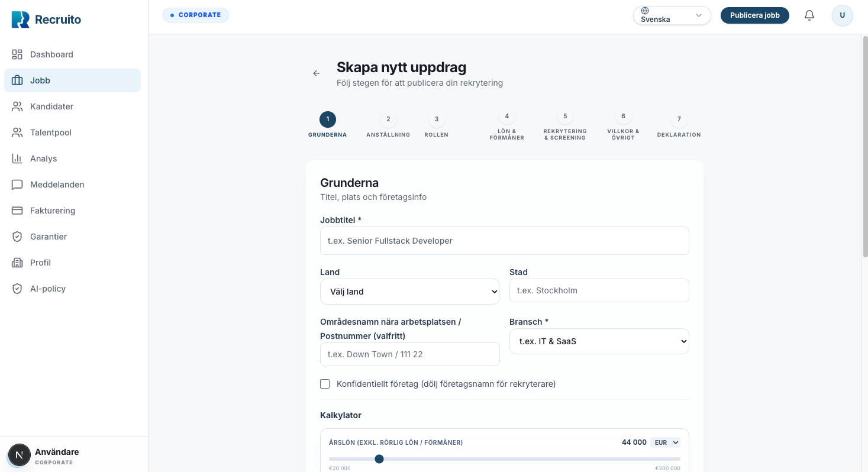Click the Områdesnamn / Postnummer field
Viewport: 868px width, 472px height.
click(410, 354)
